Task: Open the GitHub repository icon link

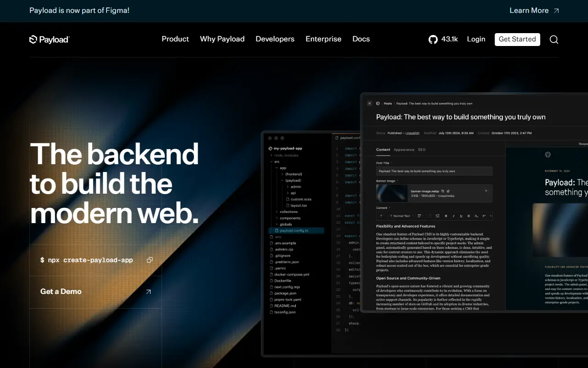Action: pyautogui.click(x=433, y=40)
